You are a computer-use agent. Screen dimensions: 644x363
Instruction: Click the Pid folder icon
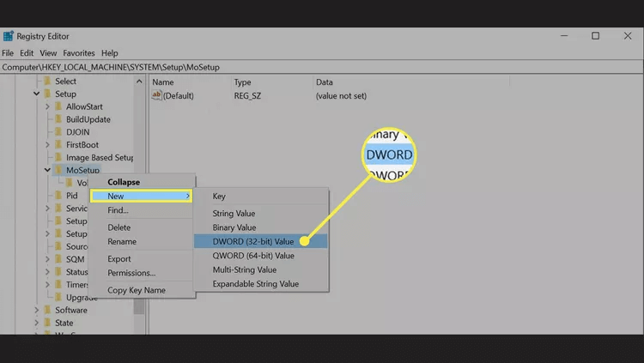58,196
